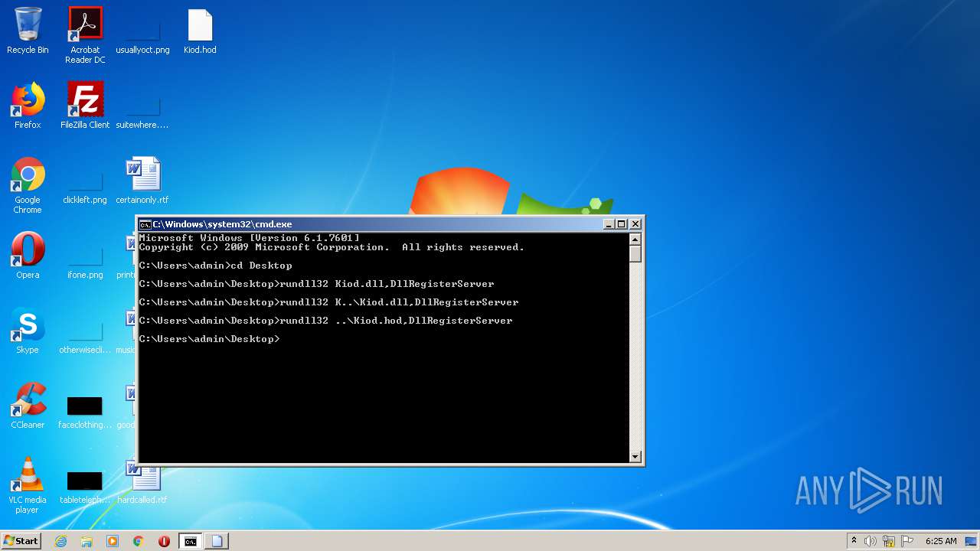
Task: Click Opera icon in taskbar
Action: (165, 541)
